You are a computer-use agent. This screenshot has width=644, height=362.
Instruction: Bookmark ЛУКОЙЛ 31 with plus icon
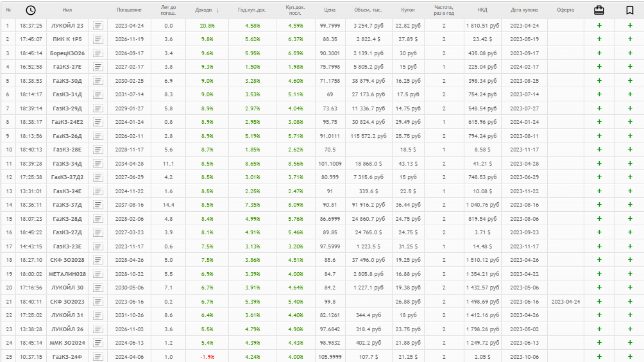(x=630, y=315)
